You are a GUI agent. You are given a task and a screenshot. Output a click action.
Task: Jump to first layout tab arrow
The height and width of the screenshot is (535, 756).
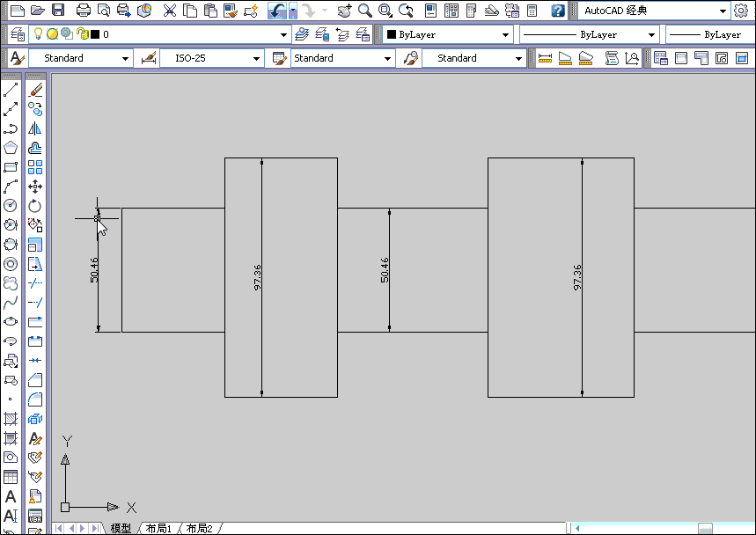[x=59, y=528]
